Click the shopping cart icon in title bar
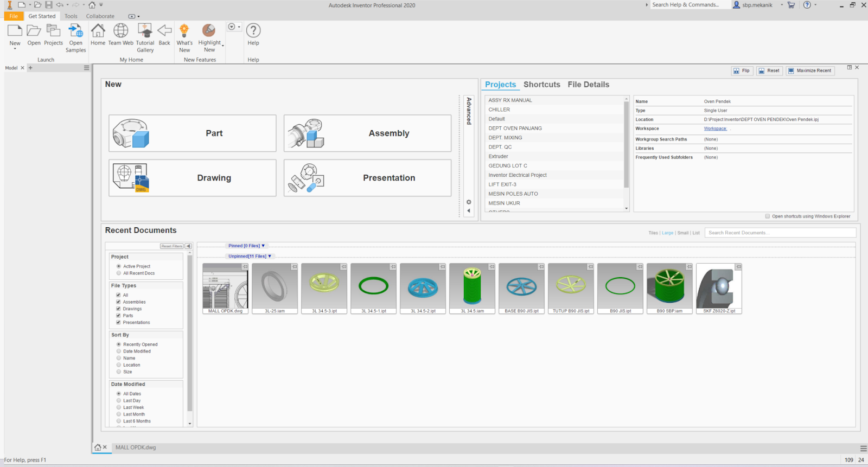This screenshot has height=467, width=868. tap(791, 5)
